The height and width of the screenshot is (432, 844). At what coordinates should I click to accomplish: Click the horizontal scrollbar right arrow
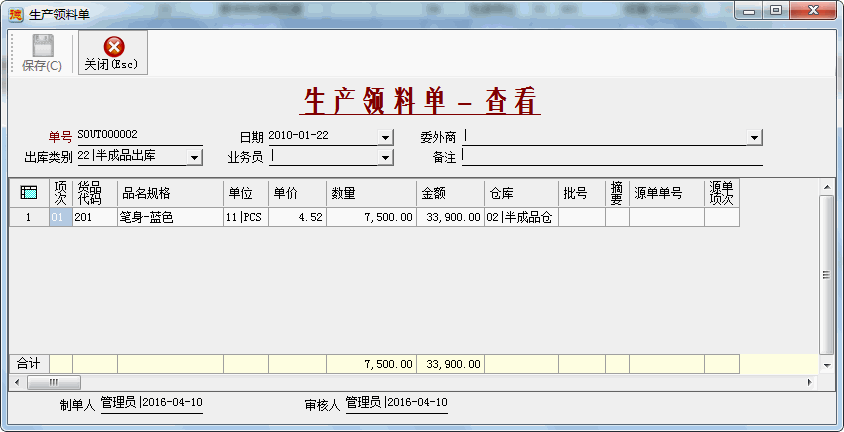point(810,383)
